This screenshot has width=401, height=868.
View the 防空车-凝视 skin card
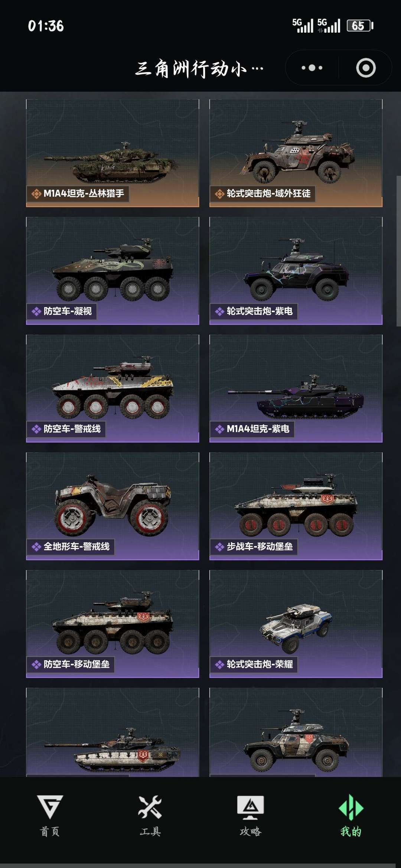pos(113,271)
